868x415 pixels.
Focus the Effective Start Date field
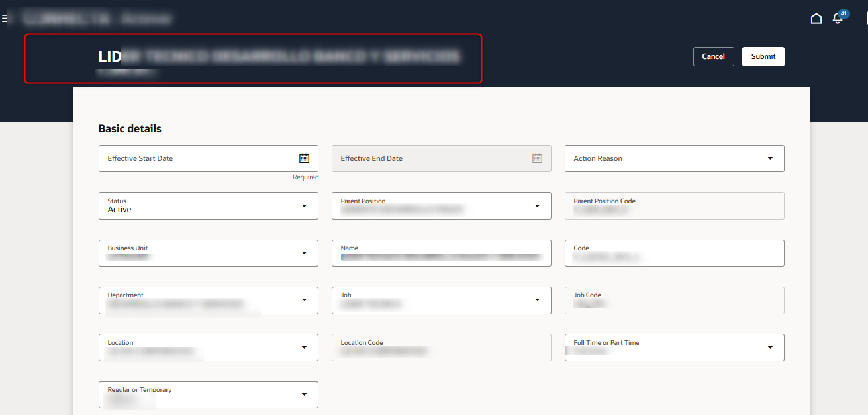click(209, 159)
